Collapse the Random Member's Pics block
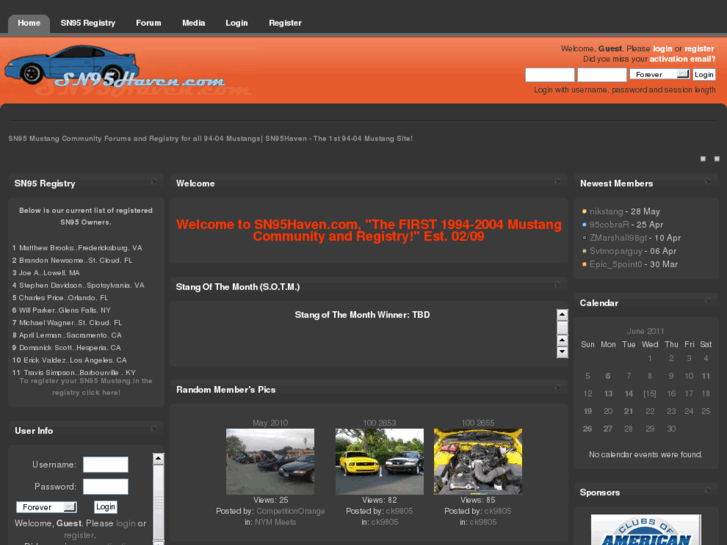This screenshot has height=545, width=727. 558,387
